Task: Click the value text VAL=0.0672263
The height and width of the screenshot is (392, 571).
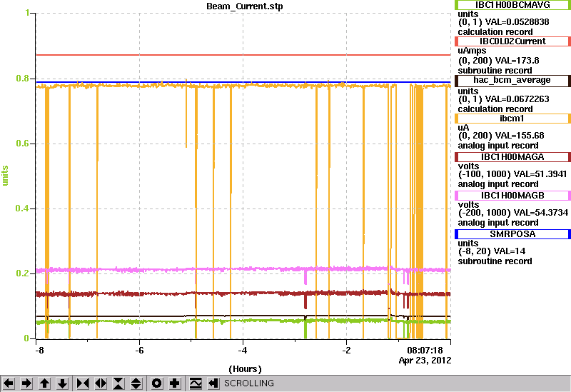Action: [x=517, y=99]
